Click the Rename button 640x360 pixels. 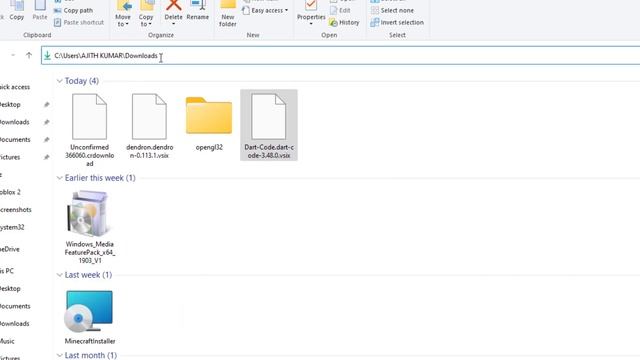pos(198,11)
